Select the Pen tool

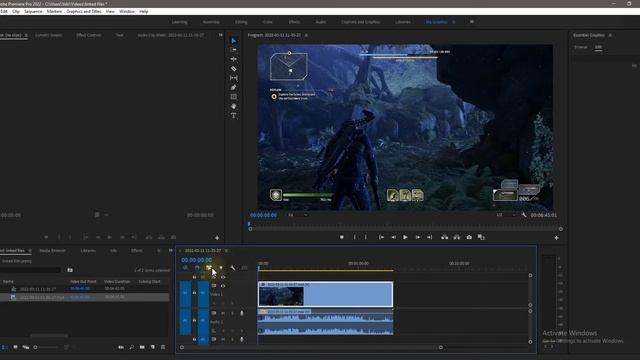[233, 87]
